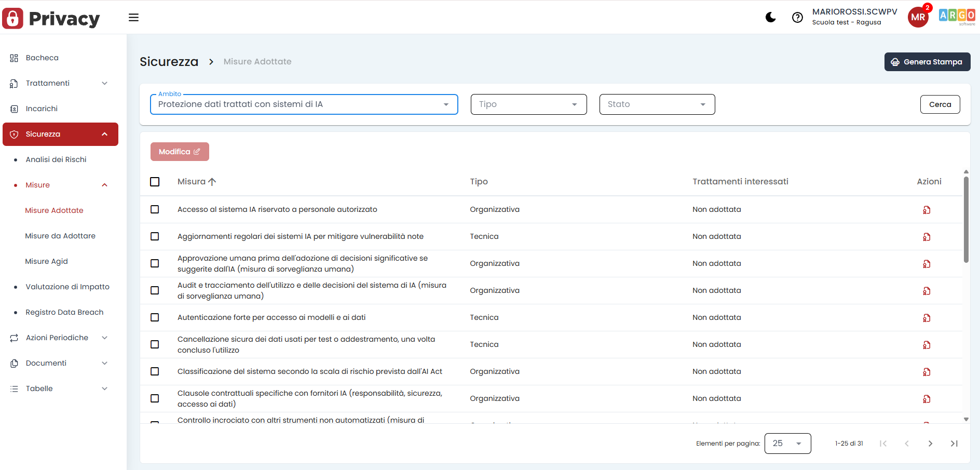Viewport: 980px width, 470px height.
Task: Open the MR user avatar
Action: point(918,17)
